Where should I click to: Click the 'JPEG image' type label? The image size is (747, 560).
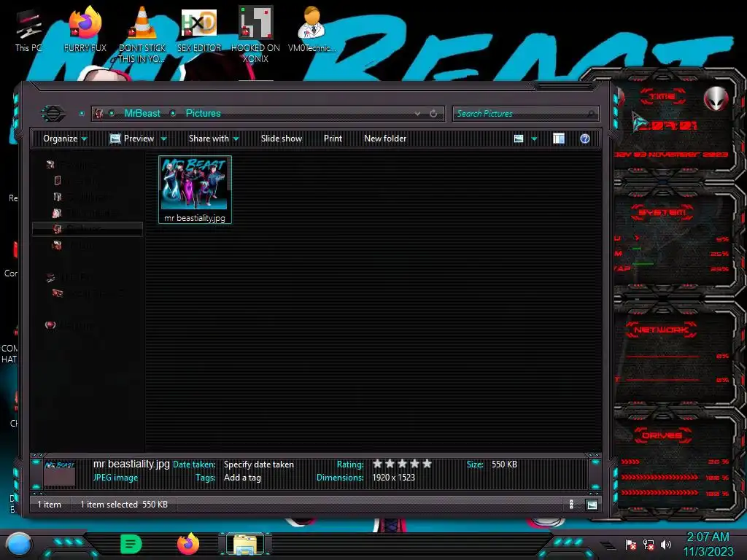115,478
